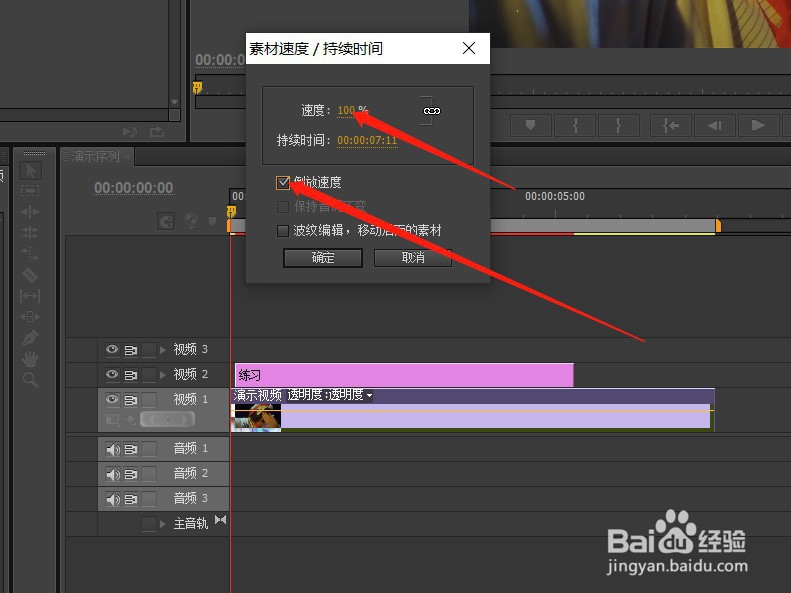Select the Hand tool
Viewport: 791px width, 593px height.
tap(30, 359)
